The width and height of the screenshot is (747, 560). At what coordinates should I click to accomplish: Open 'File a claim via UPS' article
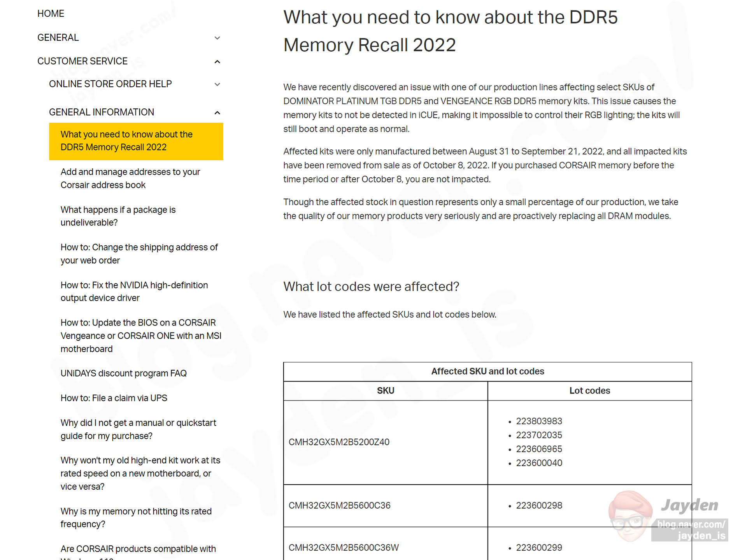click(114, 398)
